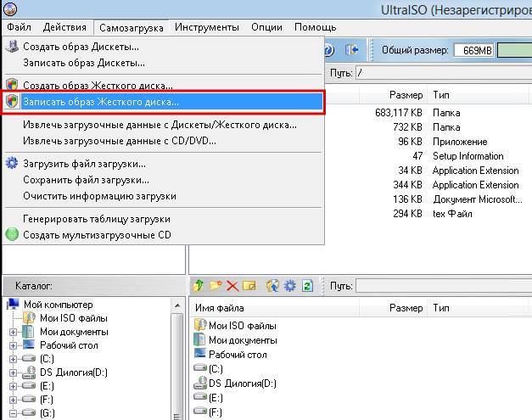Click the go-up-one-folder icon in lower toolbar
Viewport: 532px width, 420px height.
coord(199,286)
